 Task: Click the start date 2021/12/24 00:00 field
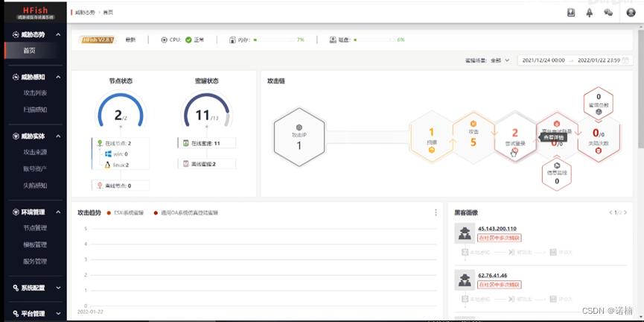point(543,60)
